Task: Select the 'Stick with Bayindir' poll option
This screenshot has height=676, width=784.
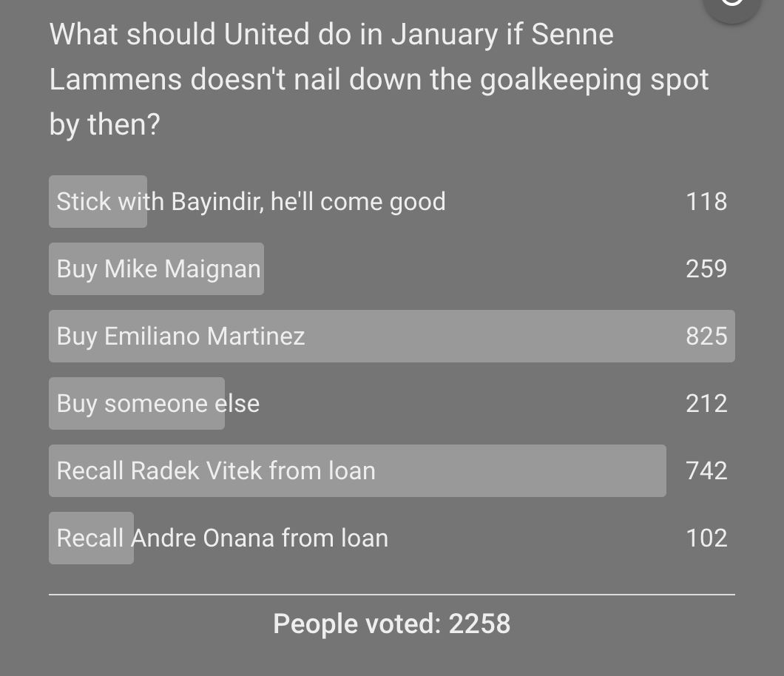Action: (251, 201)
